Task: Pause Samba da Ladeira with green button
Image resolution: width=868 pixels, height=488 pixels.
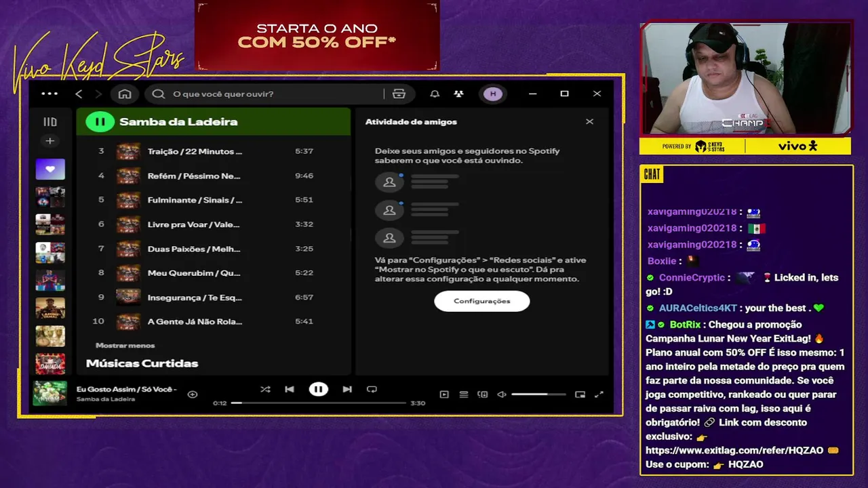Action: coord(100,122)
